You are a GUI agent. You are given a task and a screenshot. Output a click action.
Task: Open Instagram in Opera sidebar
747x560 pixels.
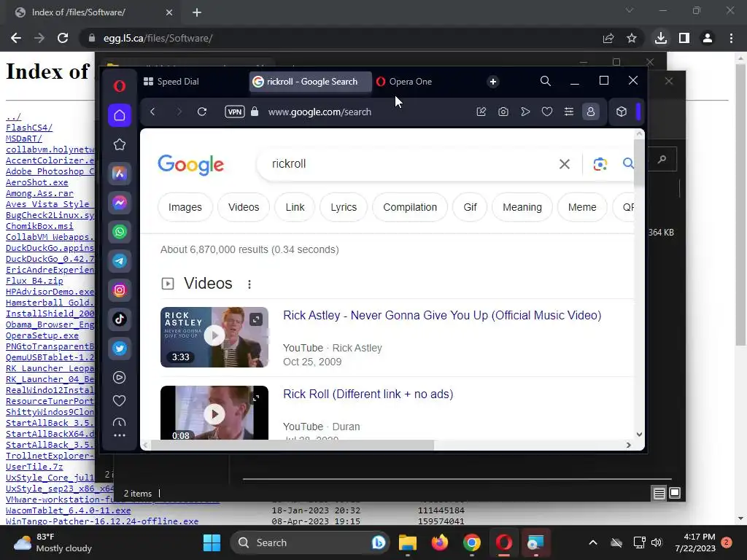click(x=120, y=290)
